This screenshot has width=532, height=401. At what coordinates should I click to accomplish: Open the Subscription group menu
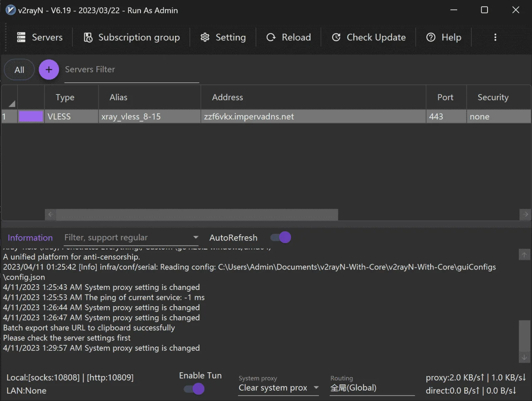tap(132, 37)
